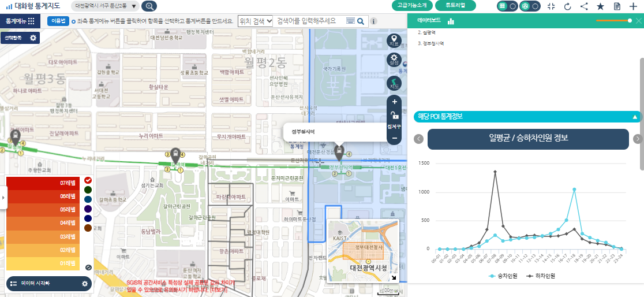
Task: Open the virtual keyboard icon in search field
Action: coord(350,21)
